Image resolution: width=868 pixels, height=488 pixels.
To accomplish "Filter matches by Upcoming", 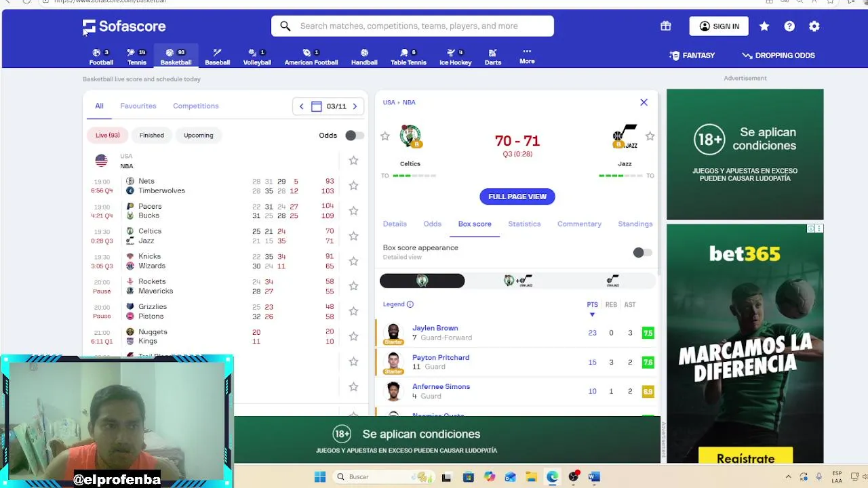I will click(198, 135).
